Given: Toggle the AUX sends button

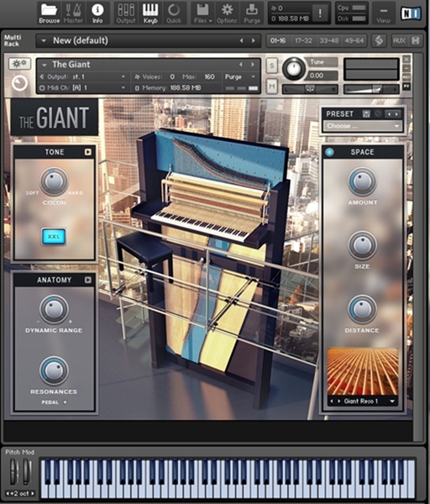Looking at the screenshot, I should pyautogui.click(x=399, y=41).
